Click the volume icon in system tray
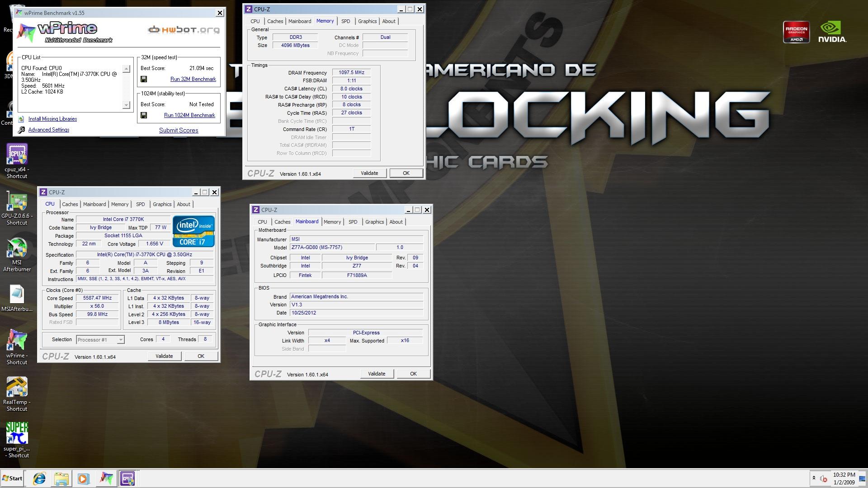 [824, 479]
